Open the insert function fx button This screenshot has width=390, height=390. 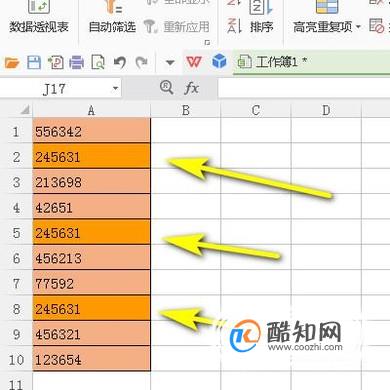click(x=191, y=88)
